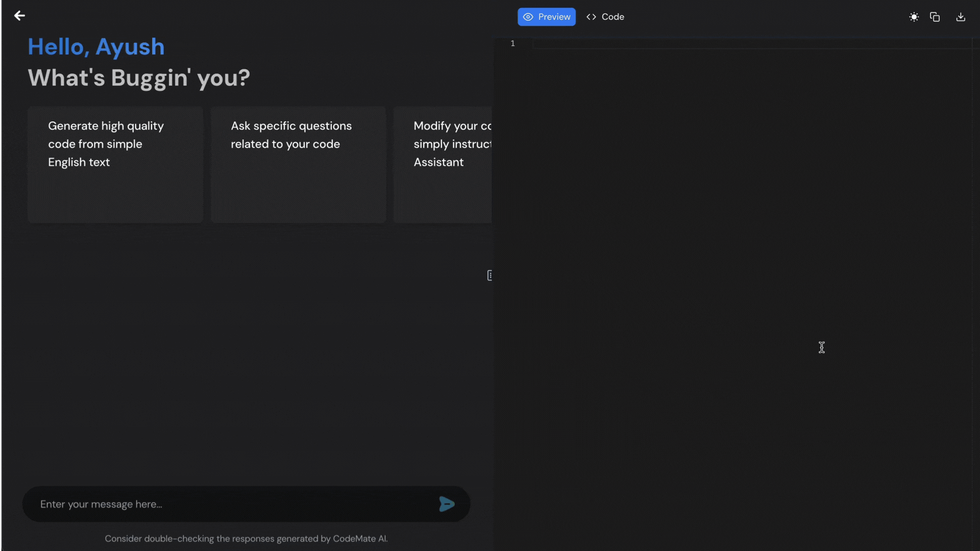
Task: Collapse panel using the divider handle icon
Action: 489,275
